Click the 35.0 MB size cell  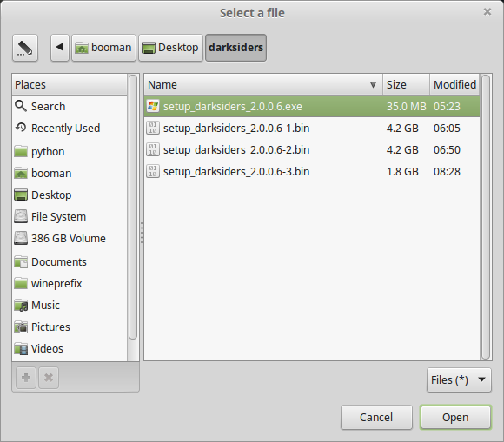click(x=407, y=106)
